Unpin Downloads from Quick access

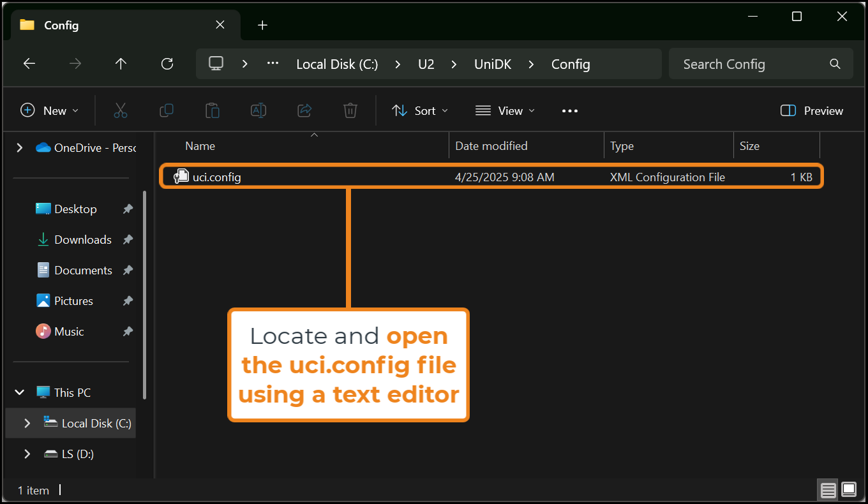(128, 240)
